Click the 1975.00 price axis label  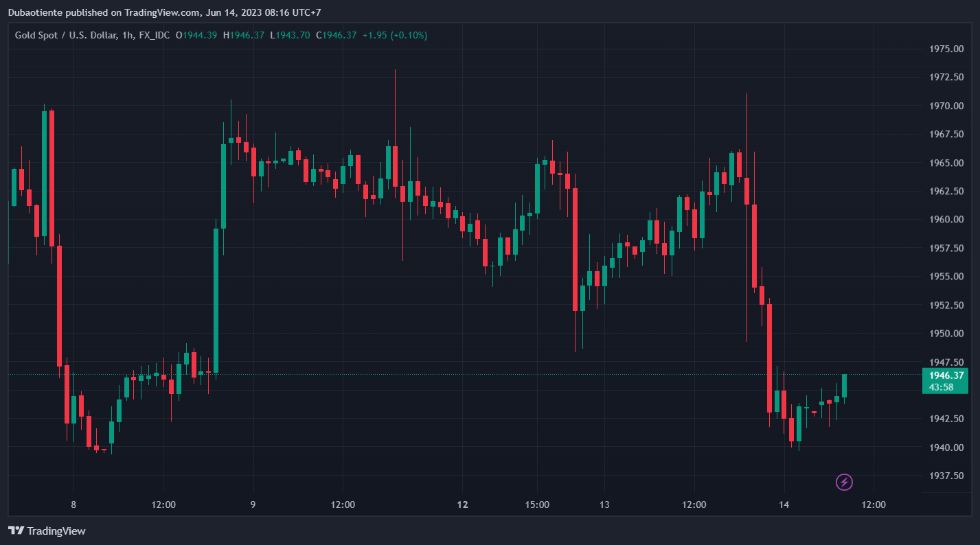[x=946, y=49]
